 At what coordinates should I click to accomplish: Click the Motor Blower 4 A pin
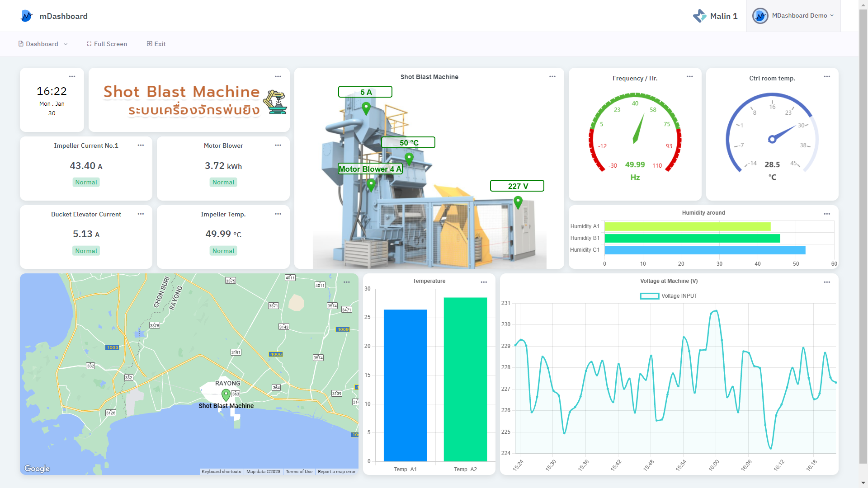371,184
